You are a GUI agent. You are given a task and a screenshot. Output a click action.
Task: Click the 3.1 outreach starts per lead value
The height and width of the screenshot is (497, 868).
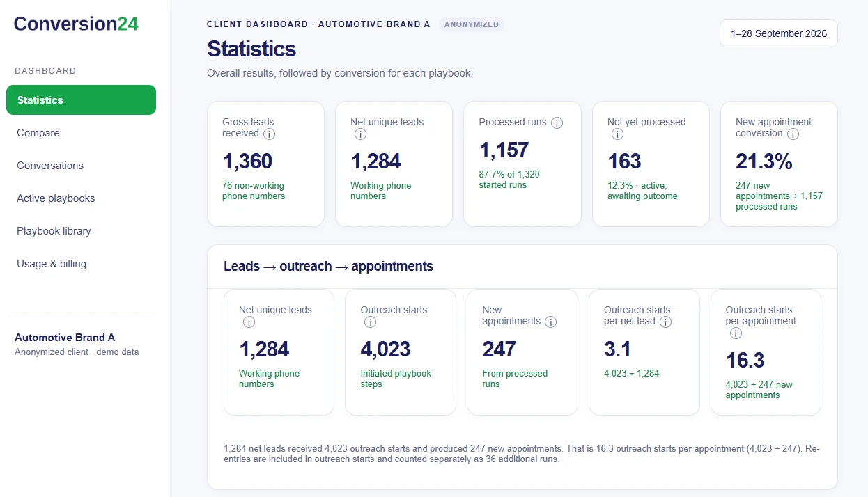click(x=617, y=349)
